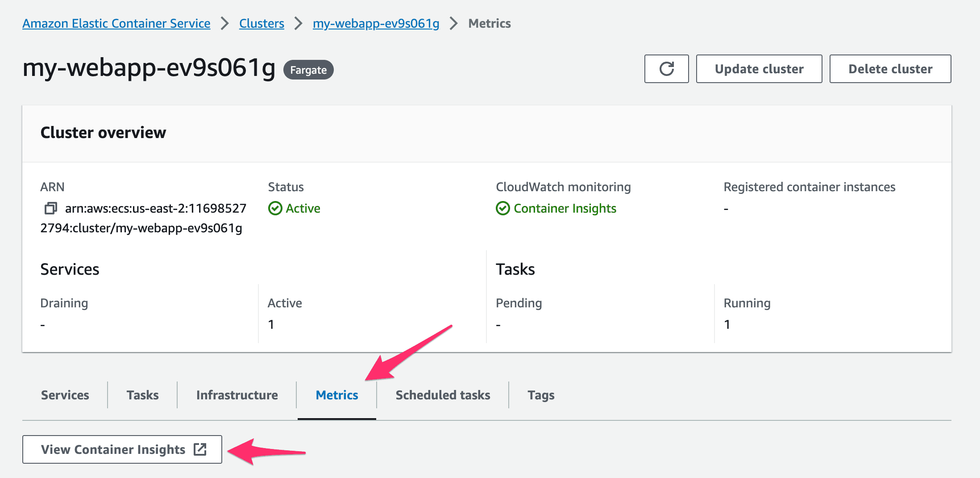Click the Active status text
The image size is (980, 478).
[303, 208]
